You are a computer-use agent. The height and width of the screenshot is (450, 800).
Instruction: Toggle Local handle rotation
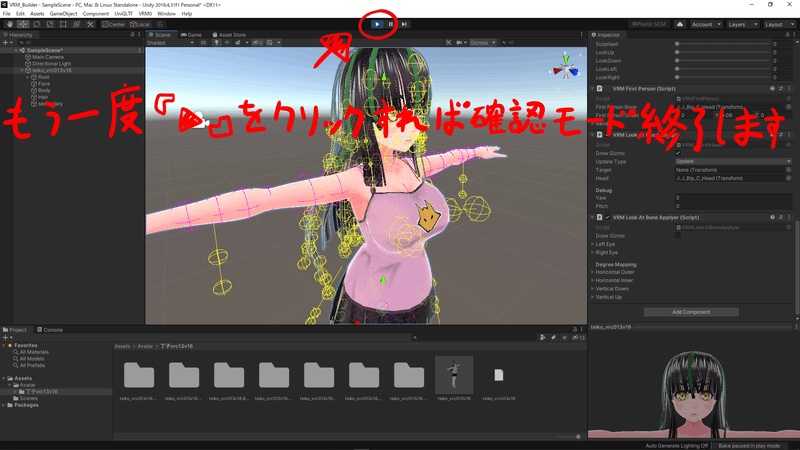[x=140, y=24]
